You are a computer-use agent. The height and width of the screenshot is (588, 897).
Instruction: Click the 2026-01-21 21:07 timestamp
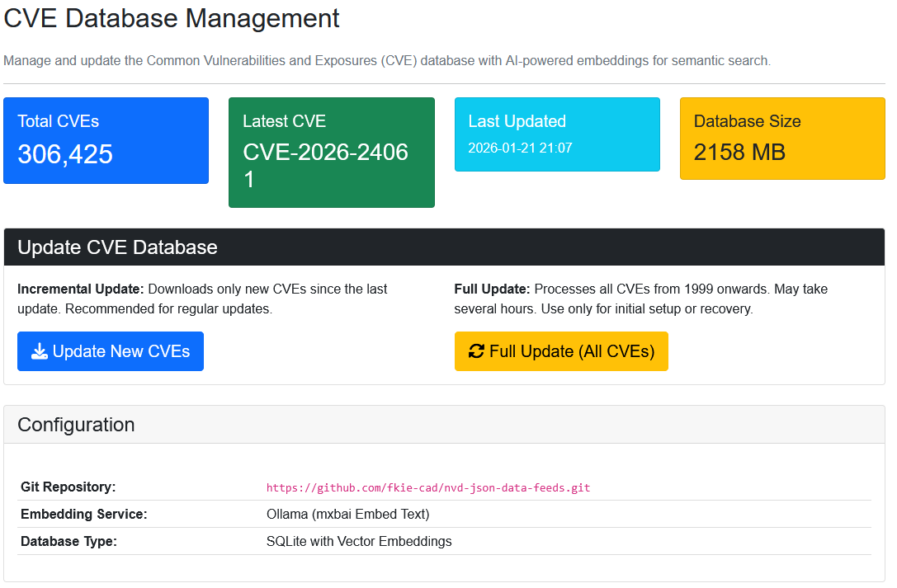coord(520,148)
